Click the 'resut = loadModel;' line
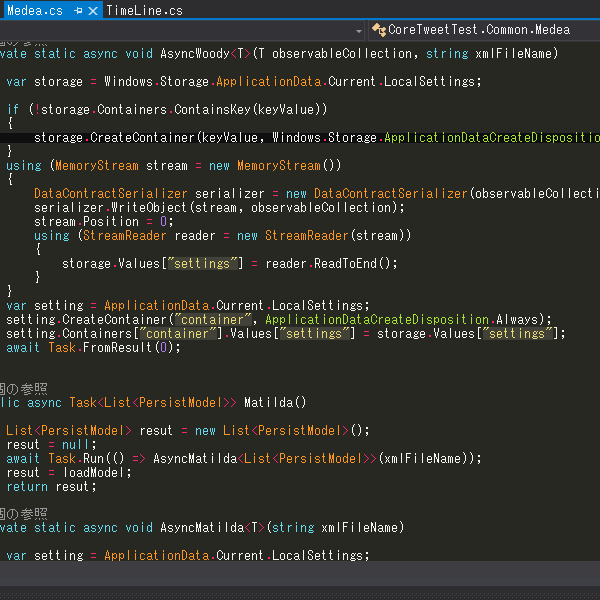This screenshot has height=600, width=600. 69,473
